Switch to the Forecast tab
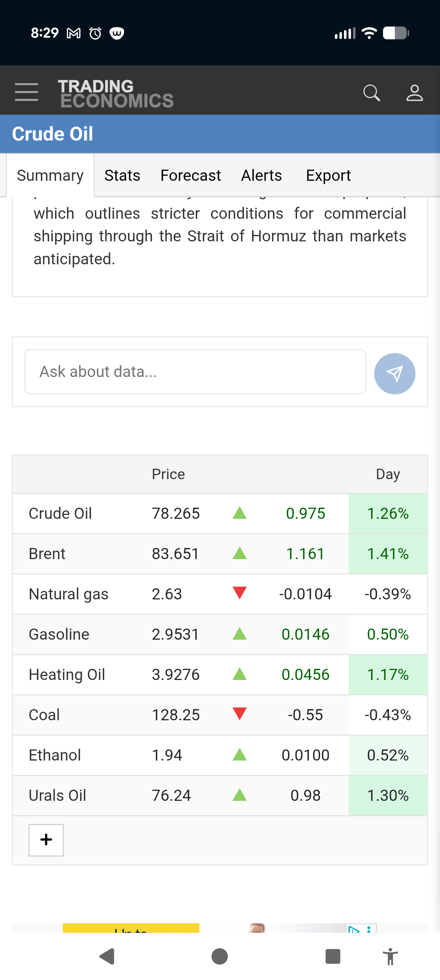Image resolution: width=440 pixels, height=980 pixels. click(x=191, y=175)
